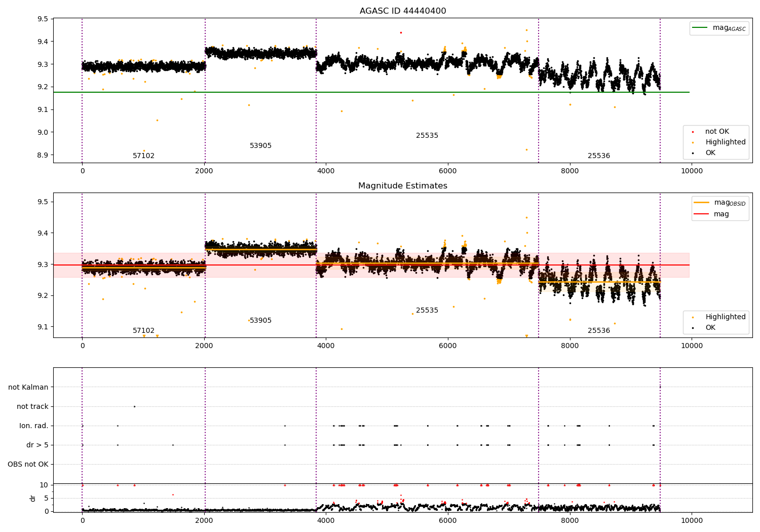Click the 'dr > 5' axis label
Image resolution: width=760 pixels, height=532 pixels.
pyautogui.click(x=37, y=445)
